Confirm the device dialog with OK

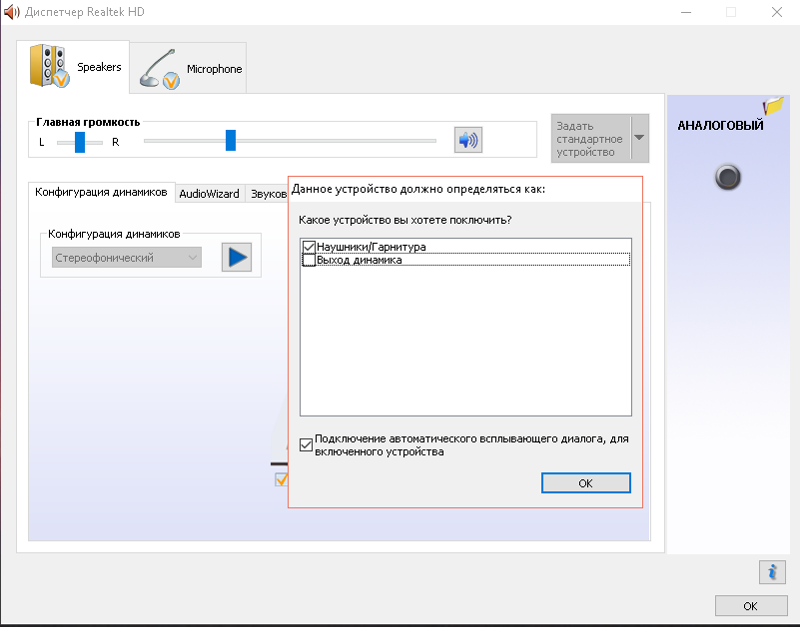pos(586,483)
